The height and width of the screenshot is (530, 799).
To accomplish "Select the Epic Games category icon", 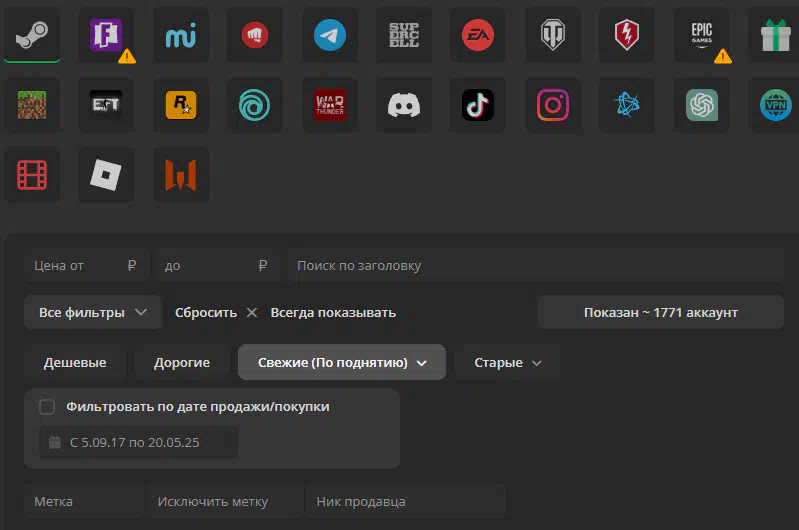I will (702, 35).
